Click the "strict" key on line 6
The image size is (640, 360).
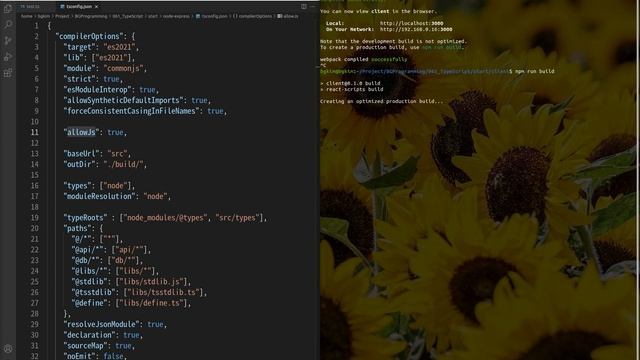point(79,79)
